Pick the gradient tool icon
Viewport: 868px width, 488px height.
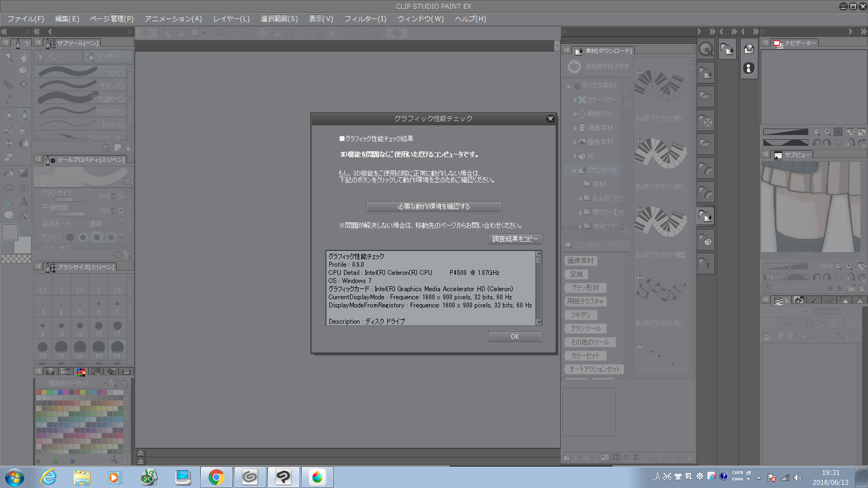pyautogui.click(x=24, y=172)
